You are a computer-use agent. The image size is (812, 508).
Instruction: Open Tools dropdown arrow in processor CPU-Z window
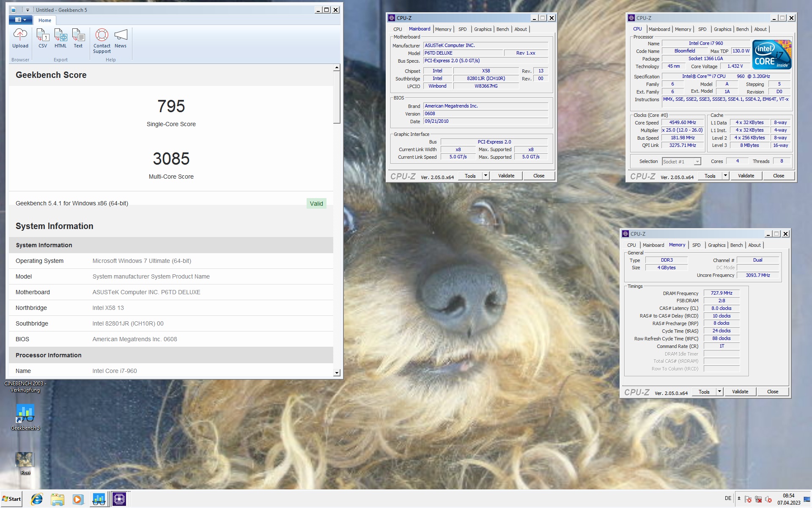click(725, 176)
